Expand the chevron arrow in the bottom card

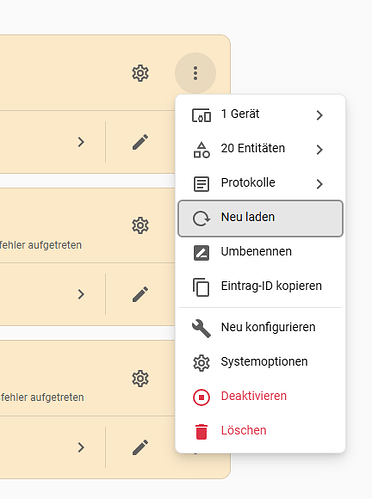[81, 447]
